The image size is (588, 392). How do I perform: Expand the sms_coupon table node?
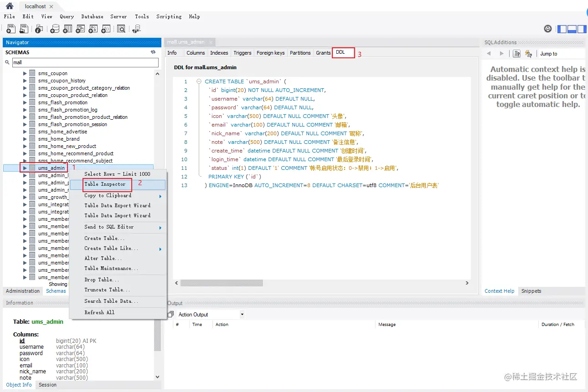tap(25, 73)
